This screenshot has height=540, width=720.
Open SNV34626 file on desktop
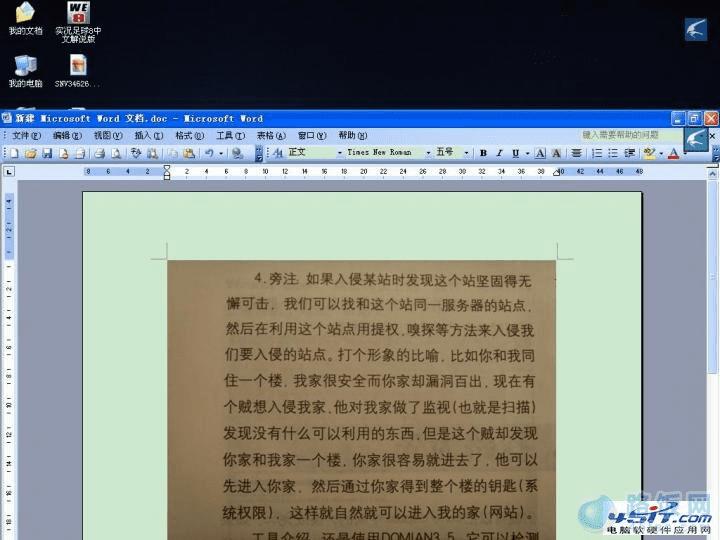click(x=78, y=71)
